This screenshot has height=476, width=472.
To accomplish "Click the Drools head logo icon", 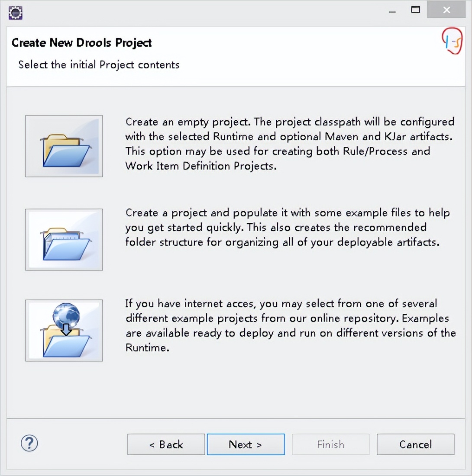I will 452,41.
